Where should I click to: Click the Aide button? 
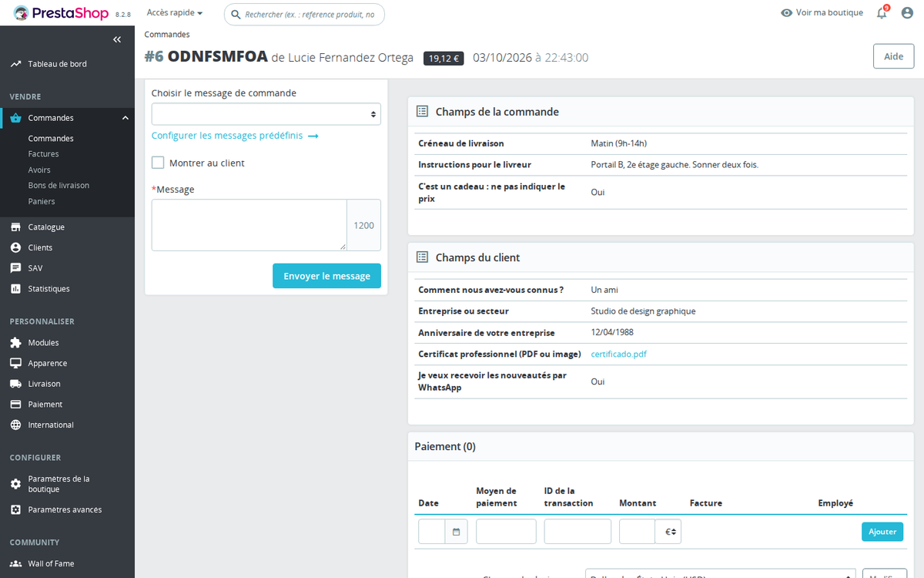pos(893,56)
